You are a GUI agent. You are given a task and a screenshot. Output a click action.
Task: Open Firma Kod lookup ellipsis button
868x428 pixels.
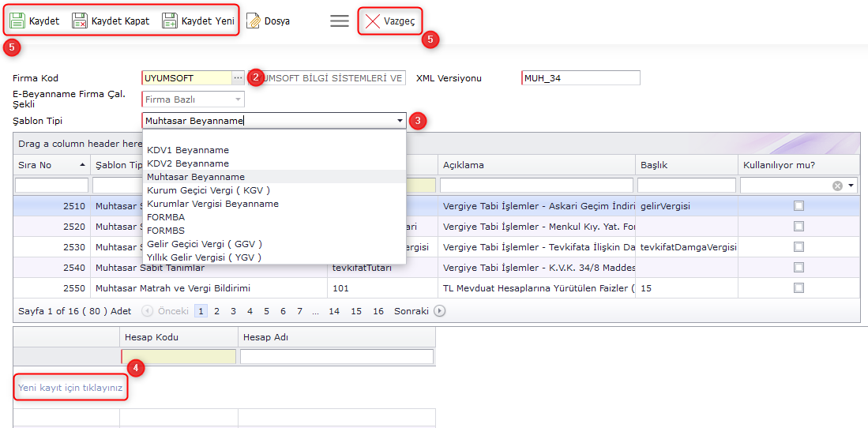(x=238, y=78)
